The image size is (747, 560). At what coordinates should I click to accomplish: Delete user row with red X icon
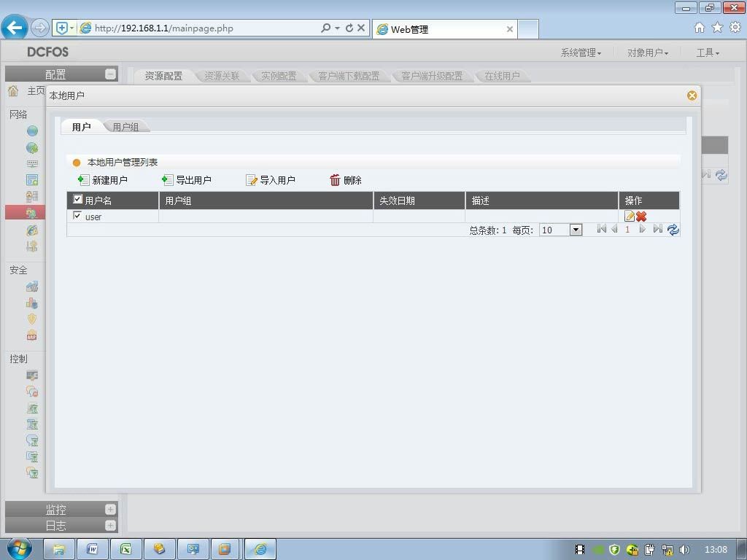641,216
